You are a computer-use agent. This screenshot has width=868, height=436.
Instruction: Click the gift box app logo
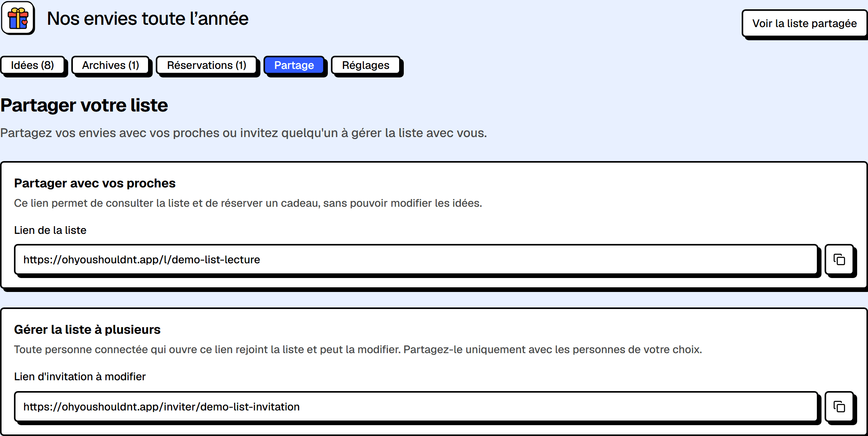pos(18,18)
